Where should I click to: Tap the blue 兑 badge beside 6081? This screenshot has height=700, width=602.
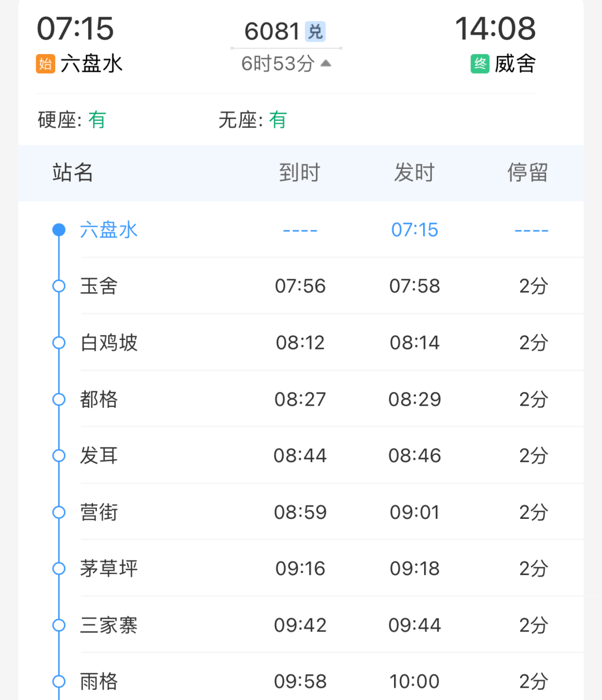pos(315,32)
